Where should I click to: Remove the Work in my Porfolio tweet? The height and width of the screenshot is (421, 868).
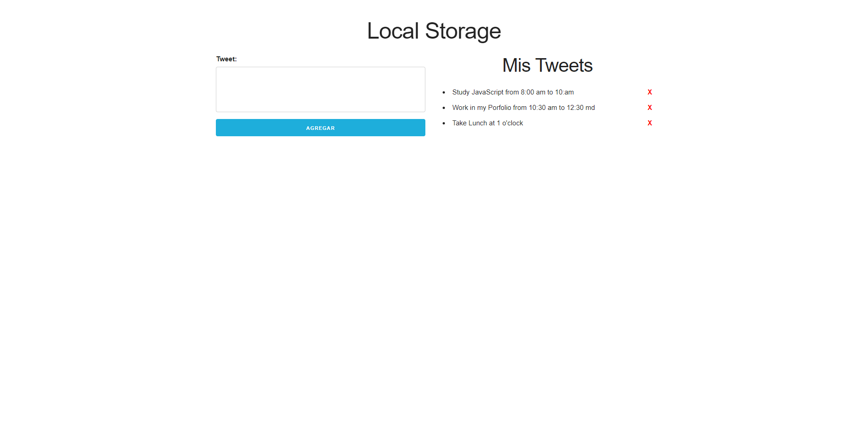click(649, 108)
